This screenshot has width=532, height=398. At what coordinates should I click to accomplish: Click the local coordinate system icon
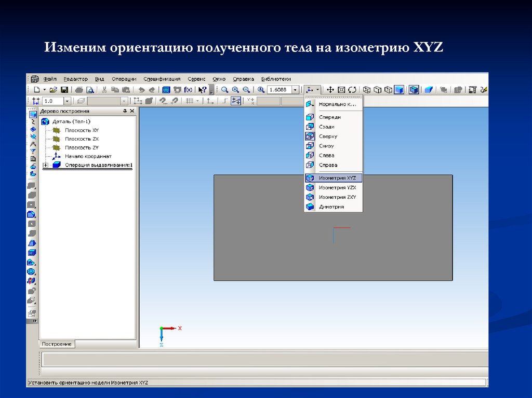coord(210,101)
